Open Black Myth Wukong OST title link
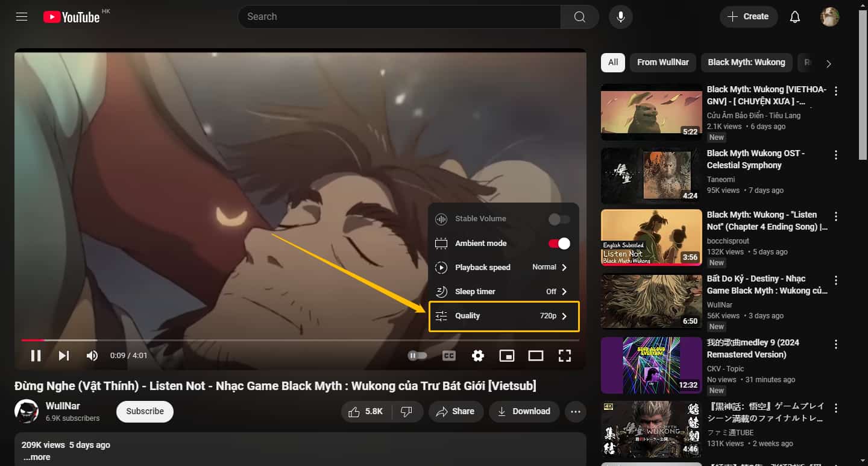The image size is (868, 466). pos(756,159)
